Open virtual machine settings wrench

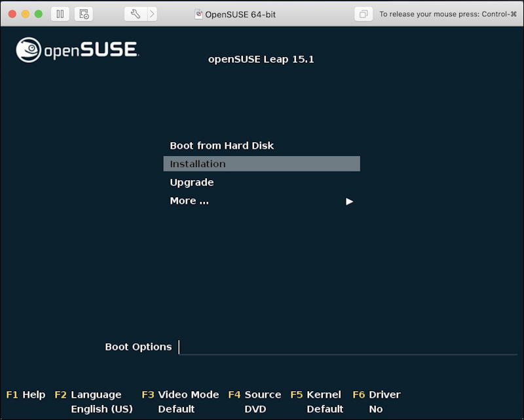(136, 14)
